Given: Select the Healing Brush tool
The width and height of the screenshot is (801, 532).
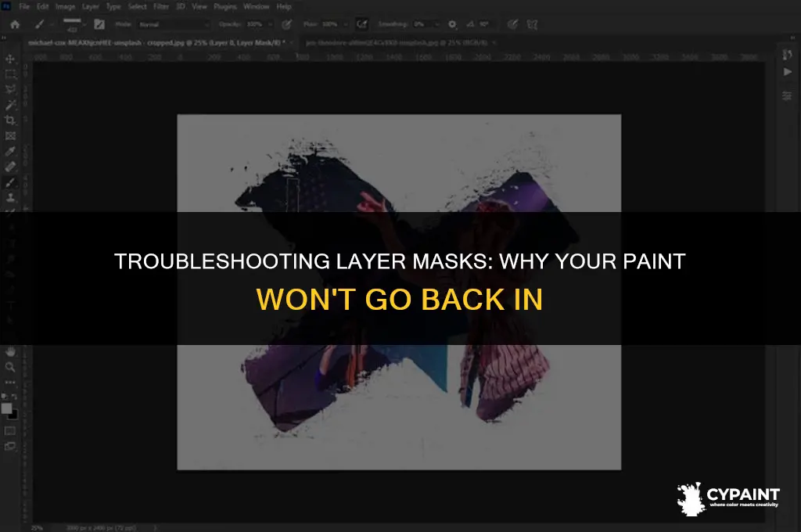Looking at the screenshot, I should 9,167.
